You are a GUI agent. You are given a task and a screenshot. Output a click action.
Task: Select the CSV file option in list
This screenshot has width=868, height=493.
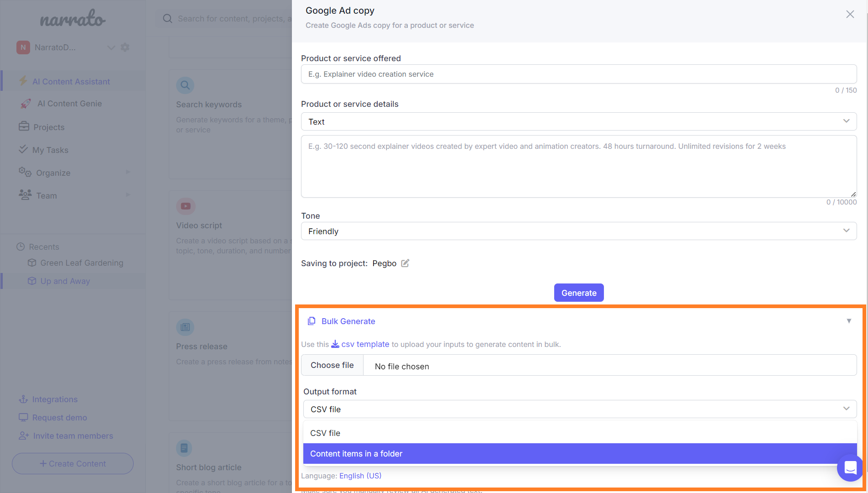580,433
